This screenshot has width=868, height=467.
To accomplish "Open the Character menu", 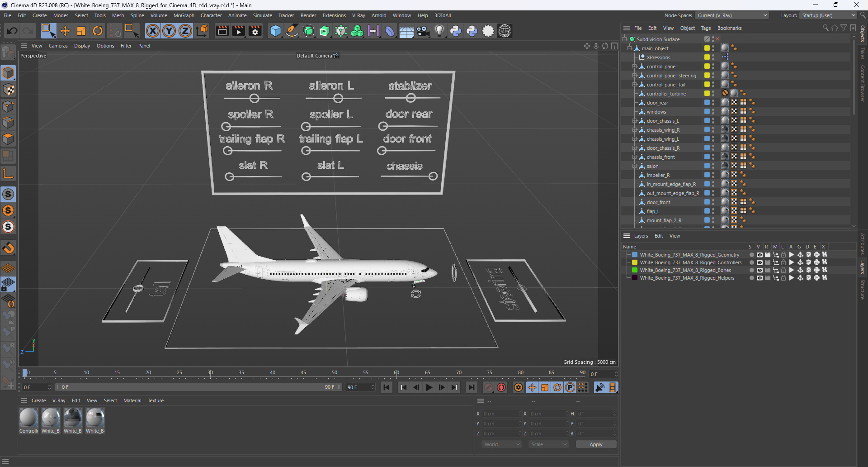I will click(x=211, y=15).
